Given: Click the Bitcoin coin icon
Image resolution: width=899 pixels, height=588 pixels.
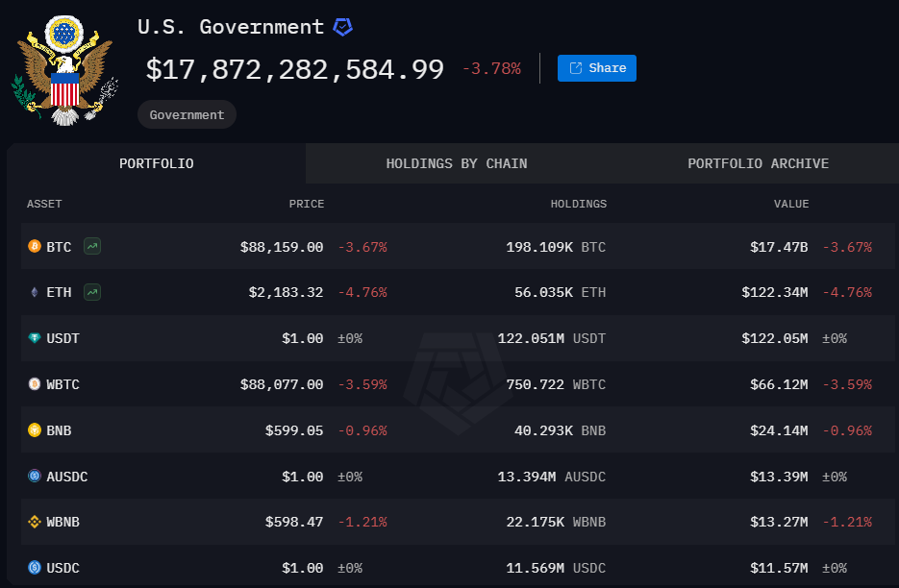Looking at the screenshot, I should (x=35, y=247).
